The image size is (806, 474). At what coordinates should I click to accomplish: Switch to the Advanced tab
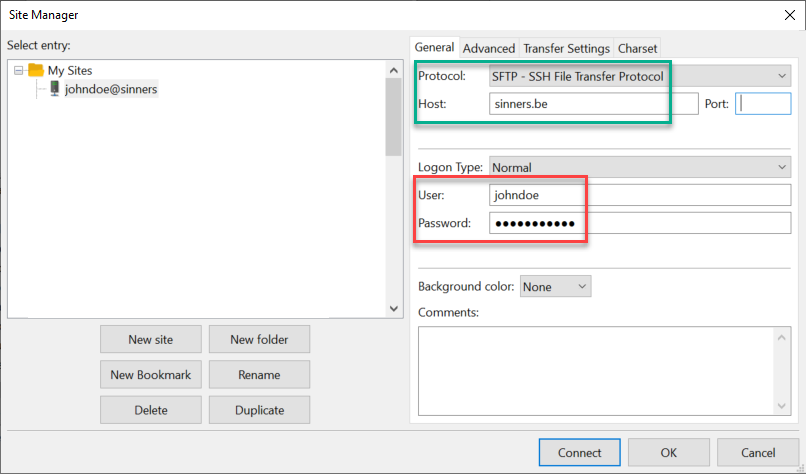pyautogui.click(x=489, y=48)
